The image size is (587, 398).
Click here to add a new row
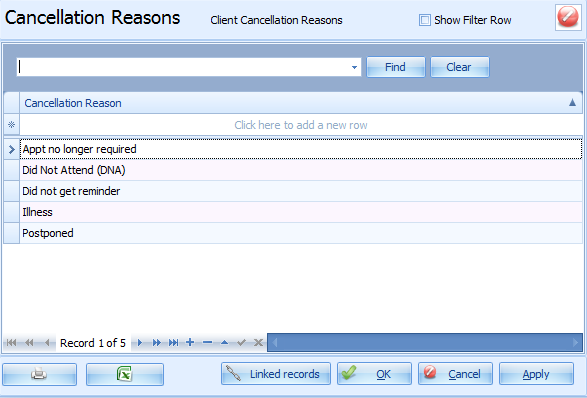(x=301, y=125)
